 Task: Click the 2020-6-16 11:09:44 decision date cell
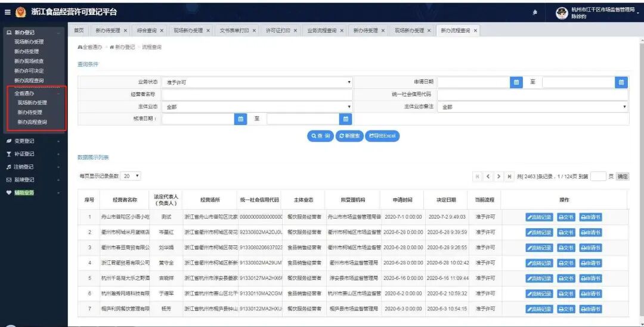pyautogui.click(x=448, y=278)
